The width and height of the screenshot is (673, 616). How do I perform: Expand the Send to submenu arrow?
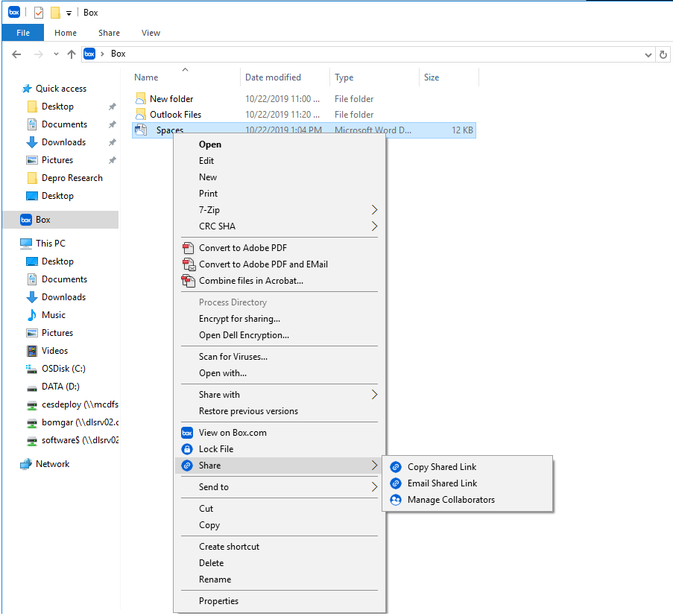click(x=374, y=487)
